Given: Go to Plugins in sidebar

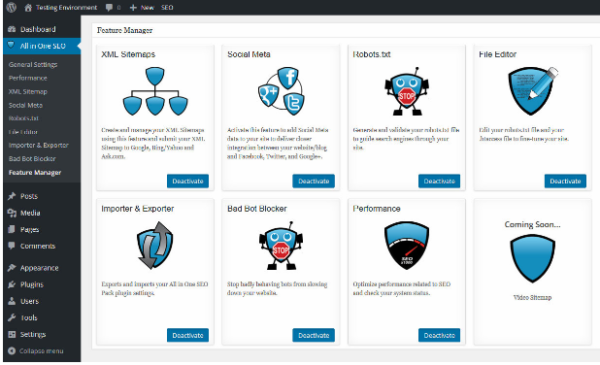Looking at the screenshot, I should (x=31, y=284).
